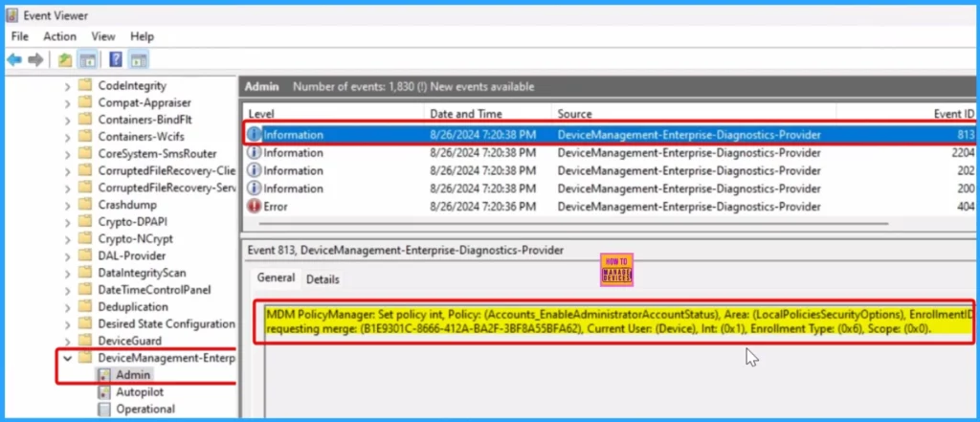Open the Help question-mark toolbar icon
980x422 pixels.
tap(116, 60)
